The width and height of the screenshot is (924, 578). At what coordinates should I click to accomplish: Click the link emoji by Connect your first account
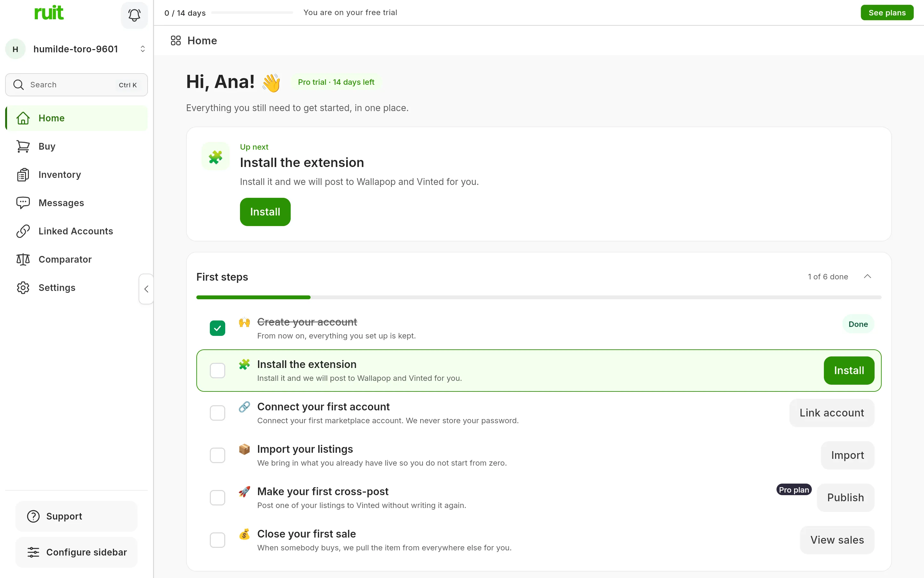coord(244,407)
